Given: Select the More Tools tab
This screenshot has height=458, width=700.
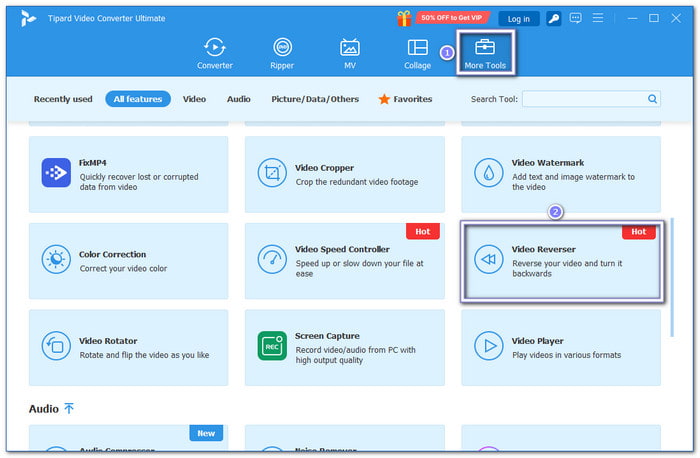Looking at the screenshot, I should 485,53.
